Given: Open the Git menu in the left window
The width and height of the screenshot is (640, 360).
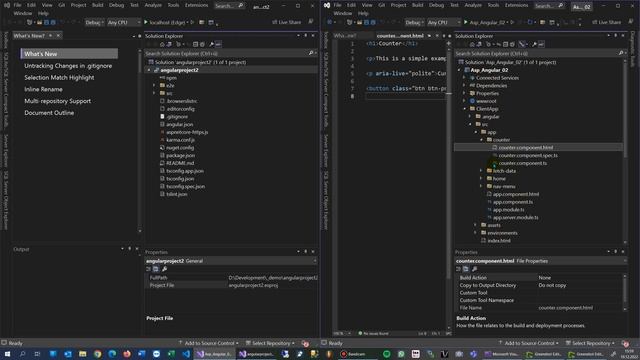Looking at the screenshot, I should coord(62,5).
